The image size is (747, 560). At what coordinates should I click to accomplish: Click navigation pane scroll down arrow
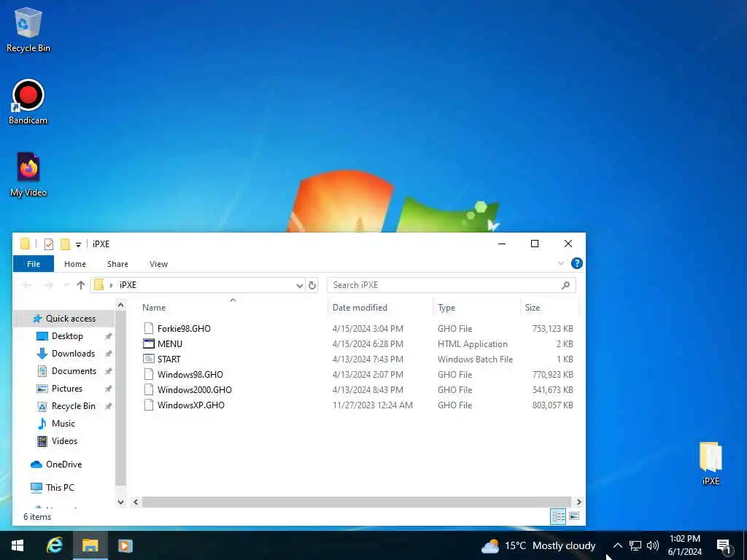click(120, 502)
